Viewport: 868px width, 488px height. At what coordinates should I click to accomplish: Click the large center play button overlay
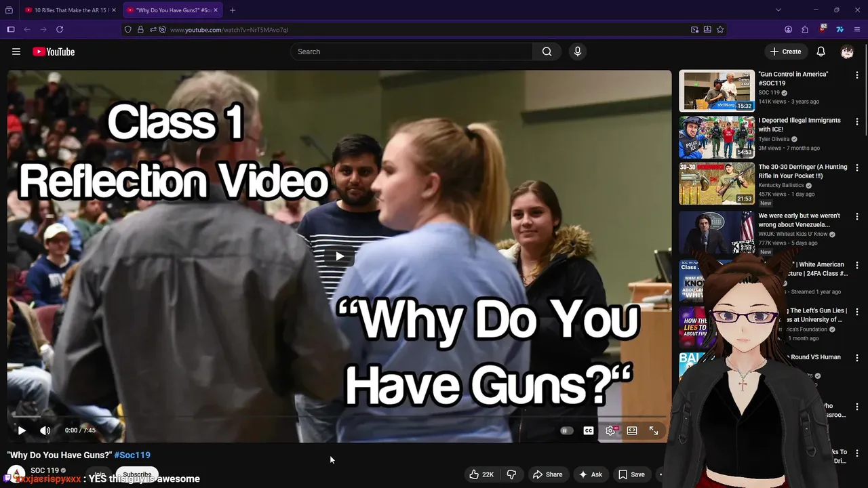coord(339,256)
